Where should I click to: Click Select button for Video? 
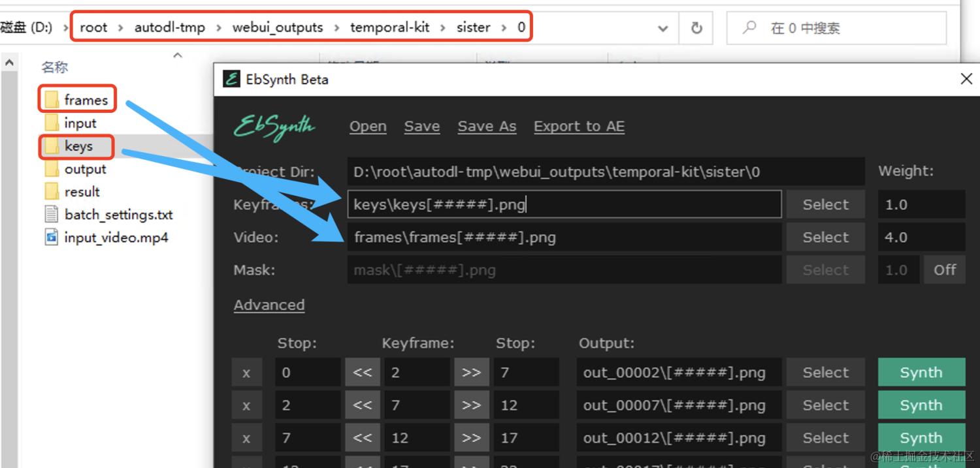click(x=826, y=238)
